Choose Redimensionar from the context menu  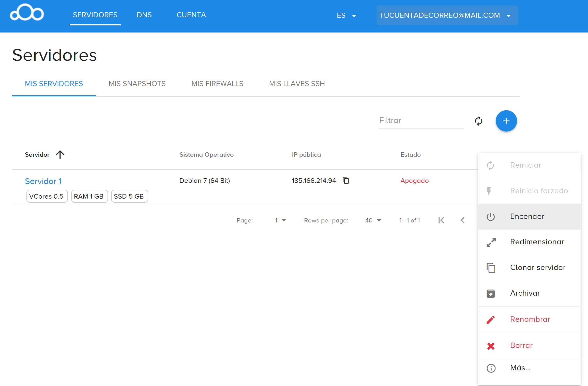point(529,242)
